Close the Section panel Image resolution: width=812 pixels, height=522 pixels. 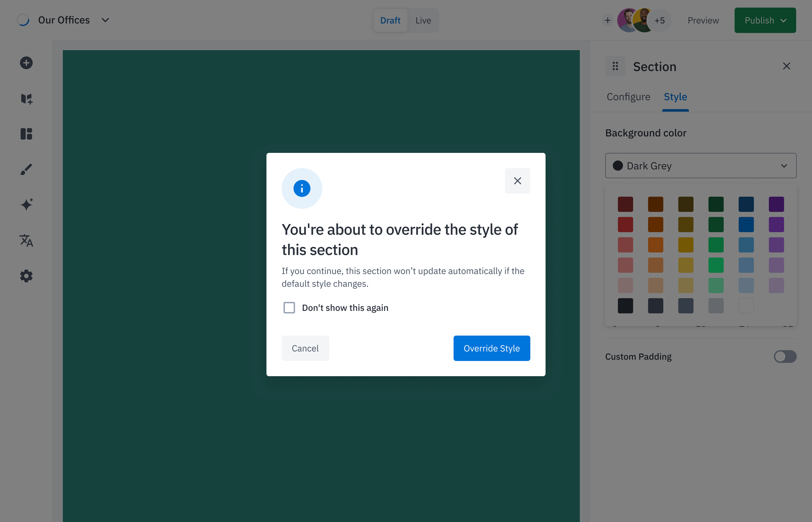pyautogui.click(x=787, y=66)
